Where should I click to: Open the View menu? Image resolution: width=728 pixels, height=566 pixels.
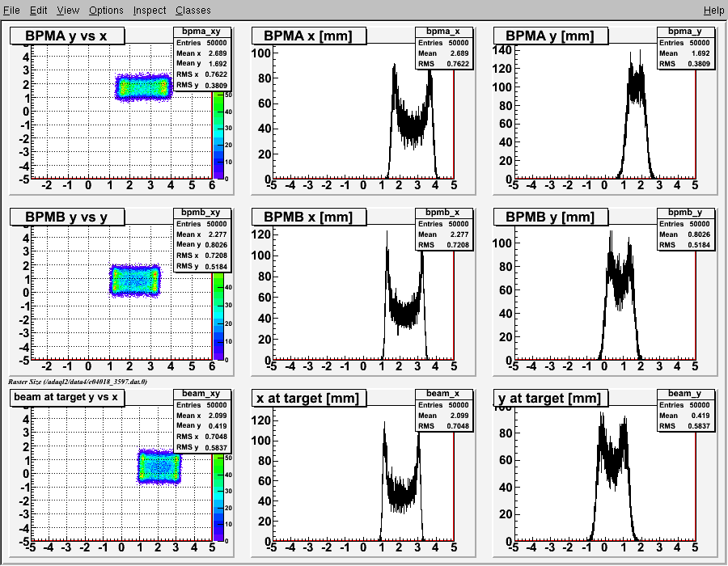pos(68,11)
